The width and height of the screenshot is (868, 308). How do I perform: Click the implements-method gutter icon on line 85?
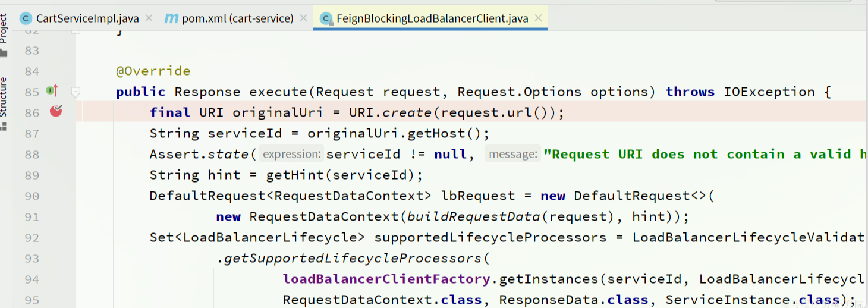(52, 91)
